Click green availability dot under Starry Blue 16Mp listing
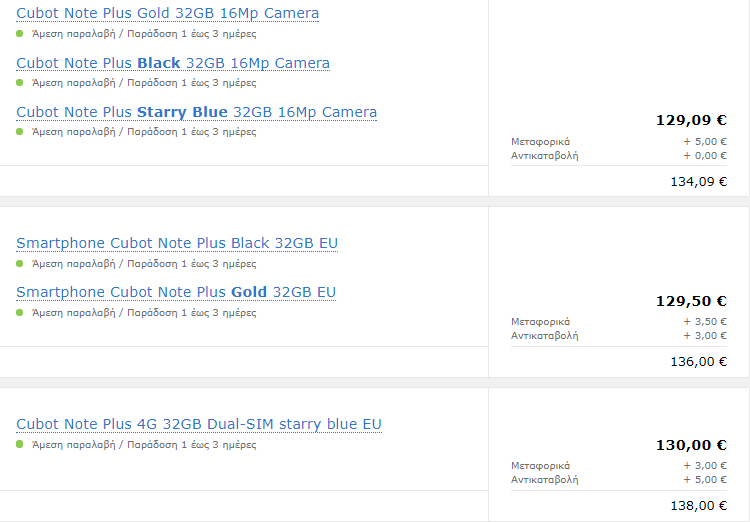Screen dimensions: 750x522 tap(20, 131)
